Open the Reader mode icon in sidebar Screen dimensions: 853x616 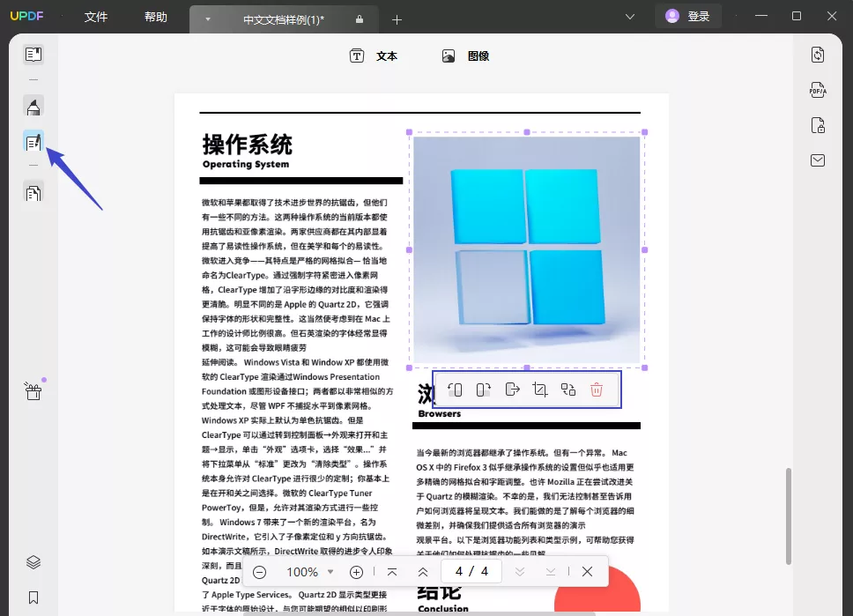click(33, 55)
